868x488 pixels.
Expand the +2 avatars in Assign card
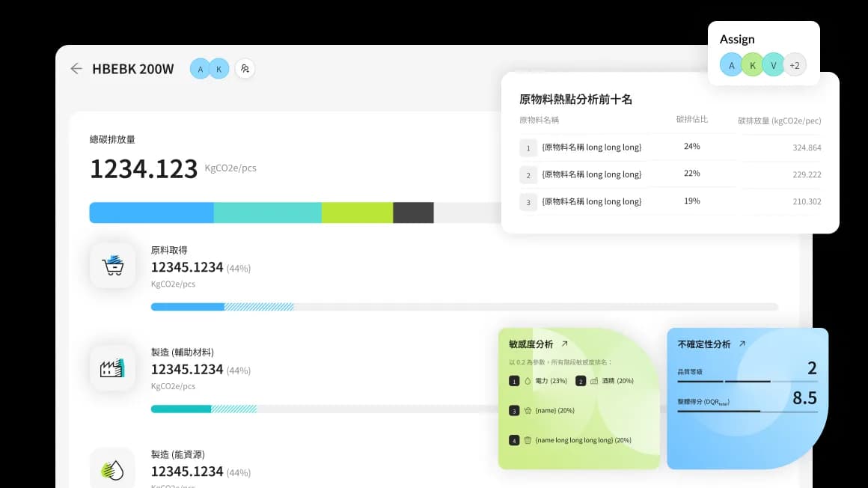tap(794, 65)
